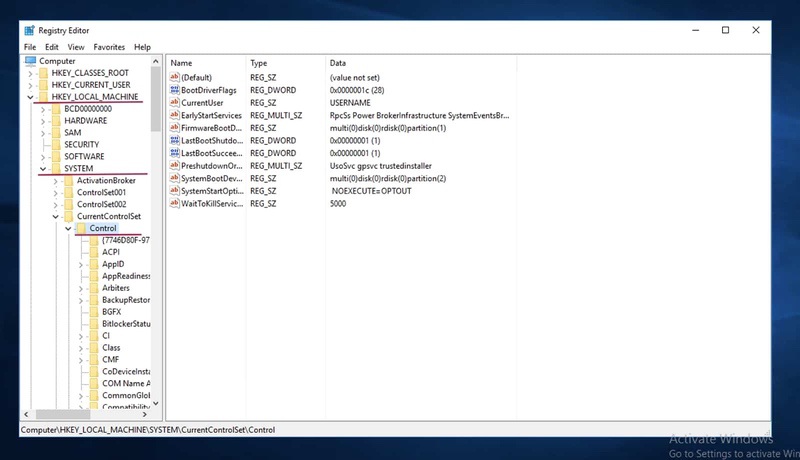Image resolution: width=800 pixels, height=460 pixels.
Task: Click the ControlSet002 folder icon
Action: click(x=69, y=204)
